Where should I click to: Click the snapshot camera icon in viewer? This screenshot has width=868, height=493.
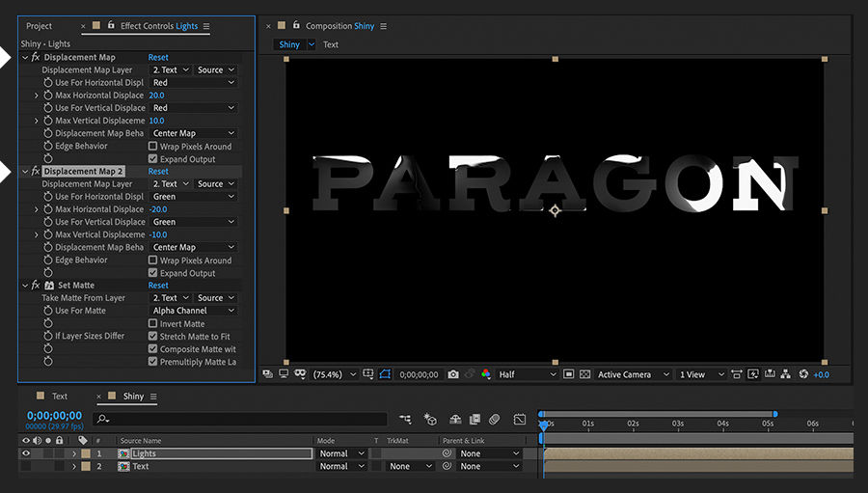click(x=453, y=374)
